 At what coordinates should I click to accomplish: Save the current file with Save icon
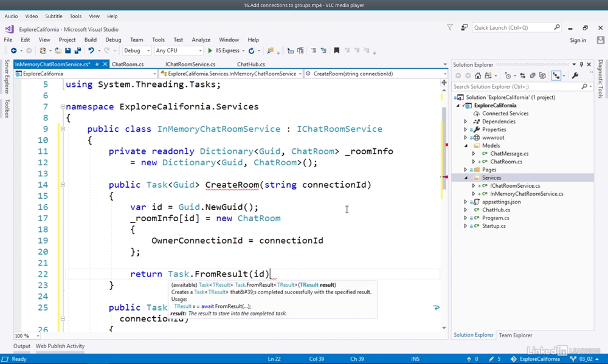coord(68,51)
